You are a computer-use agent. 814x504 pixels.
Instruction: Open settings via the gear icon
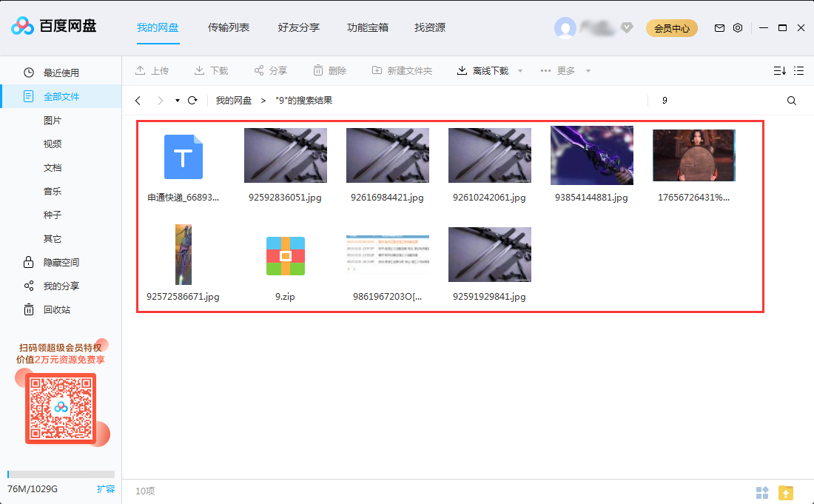pyautogui.click(x=737, y=27)
